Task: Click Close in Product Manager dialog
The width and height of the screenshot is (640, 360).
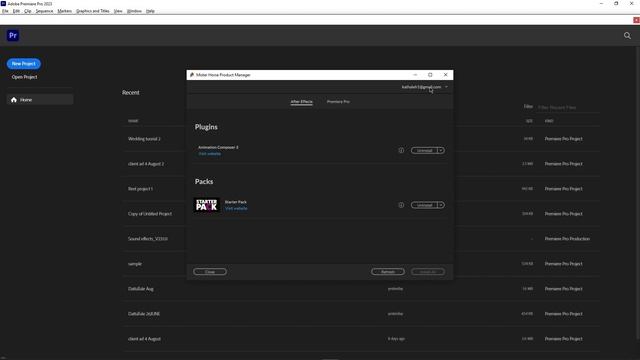Action: pos(210,272)
